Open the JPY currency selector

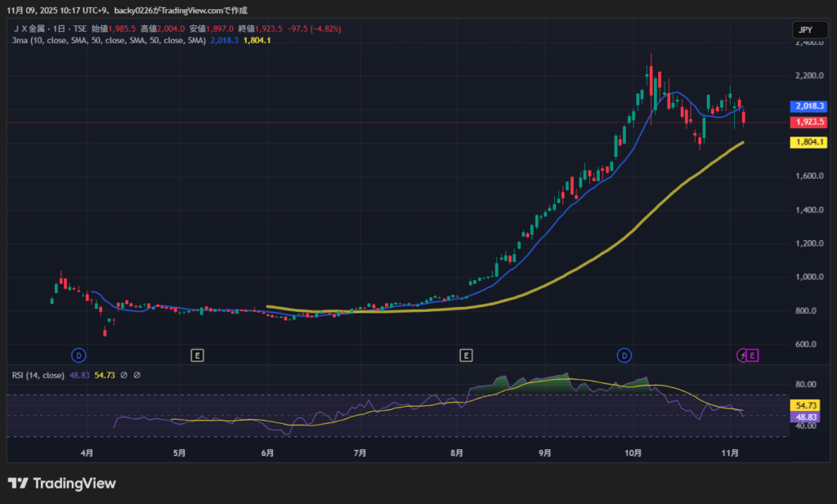[805, 30]
